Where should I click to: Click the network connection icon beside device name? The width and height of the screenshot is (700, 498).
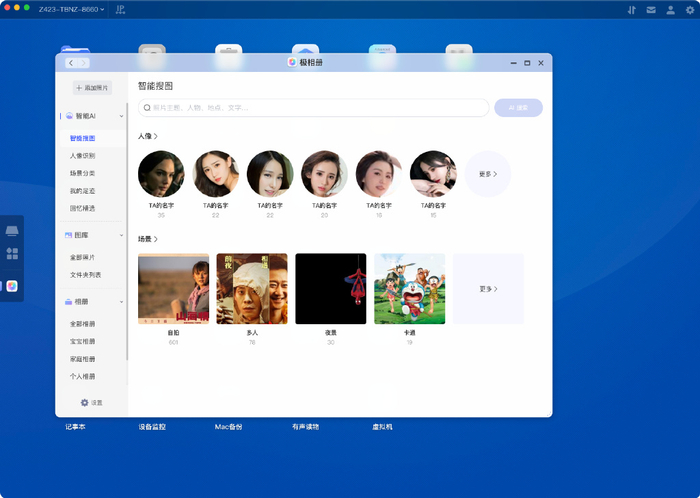120,9
